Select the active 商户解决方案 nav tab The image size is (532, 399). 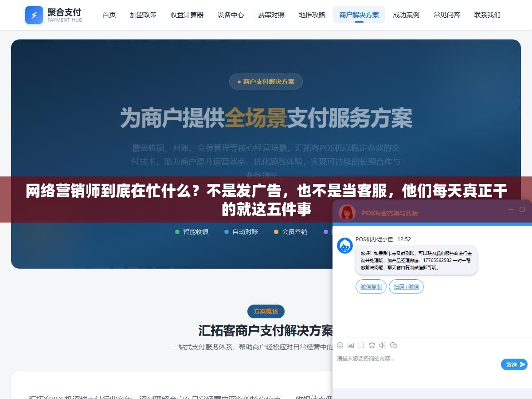point(359,15)
